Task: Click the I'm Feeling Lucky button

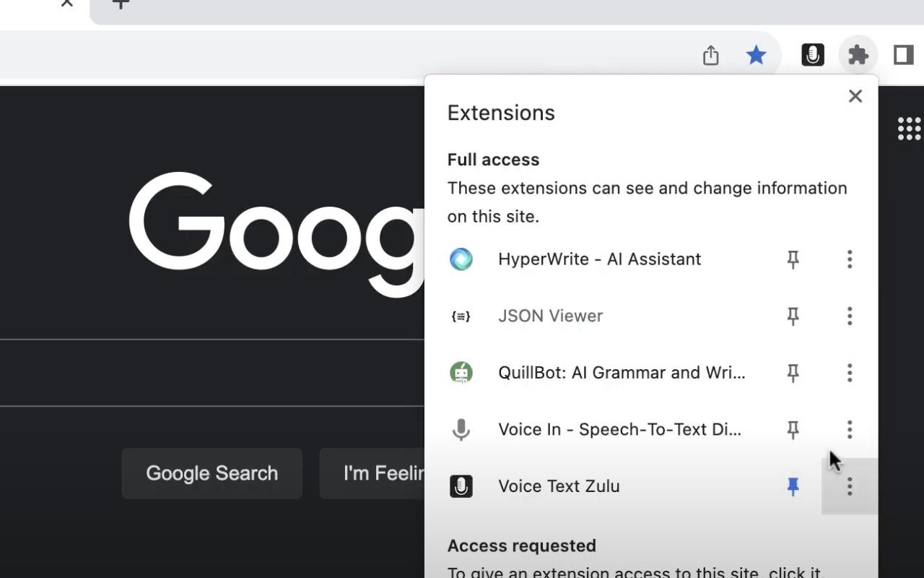Action: coord(372,473)
